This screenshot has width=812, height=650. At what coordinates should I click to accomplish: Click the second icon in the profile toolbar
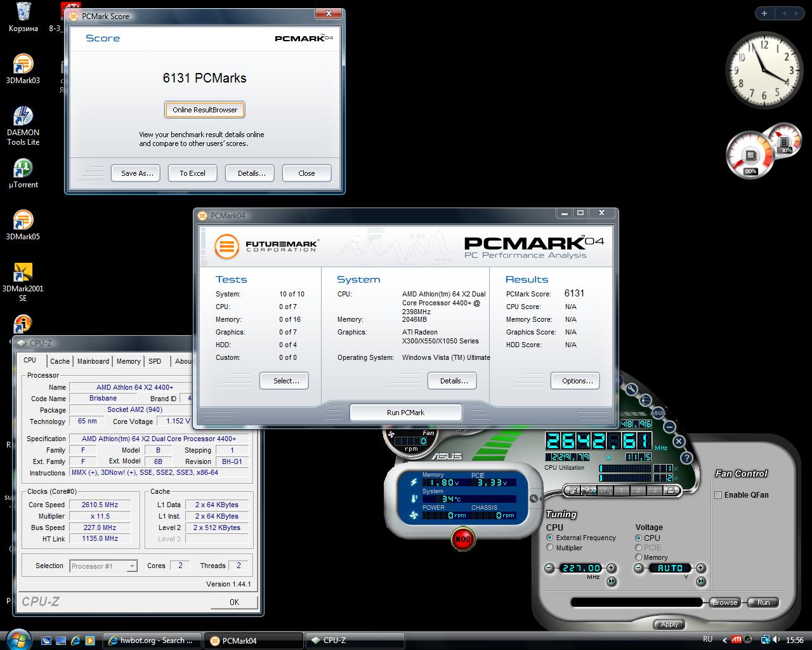(589, 491)
